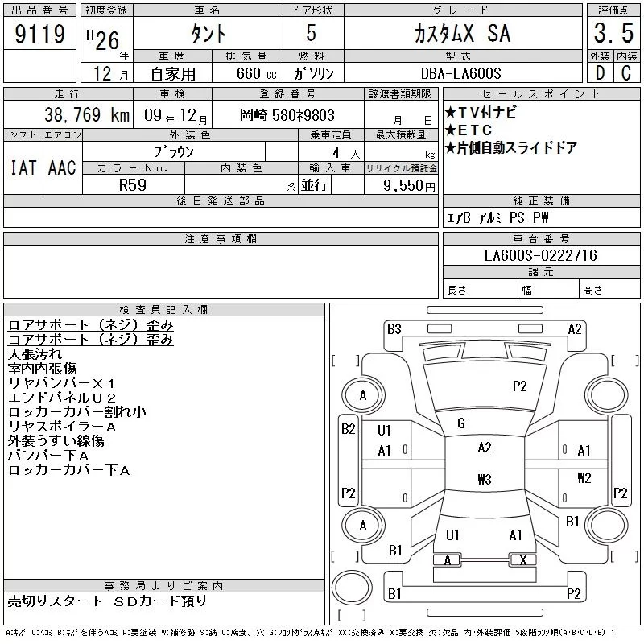Viewport: 644px width, 644px height.
Task: Click the mileage 38,769 km
Action: click(87, 114)
